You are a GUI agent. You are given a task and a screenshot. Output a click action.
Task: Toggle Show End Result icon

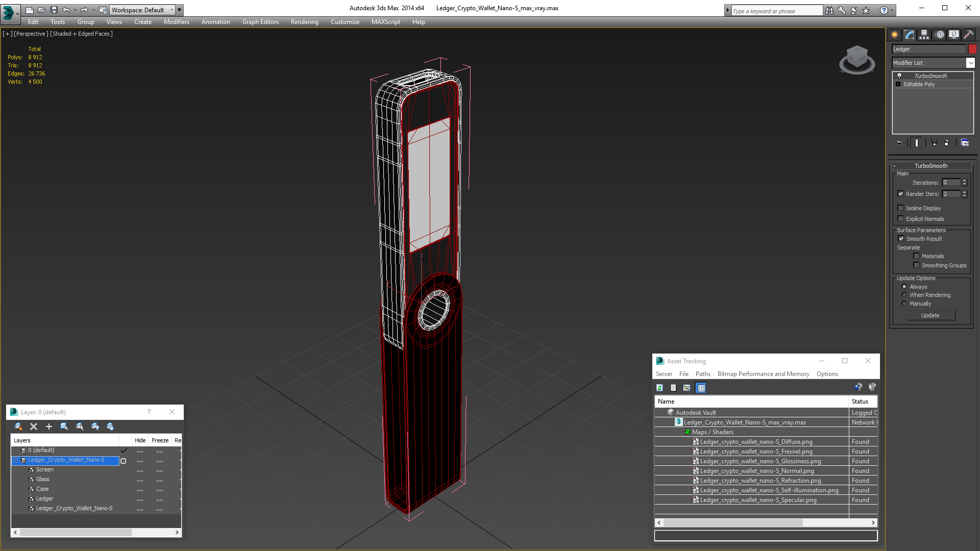click(917, 143)
